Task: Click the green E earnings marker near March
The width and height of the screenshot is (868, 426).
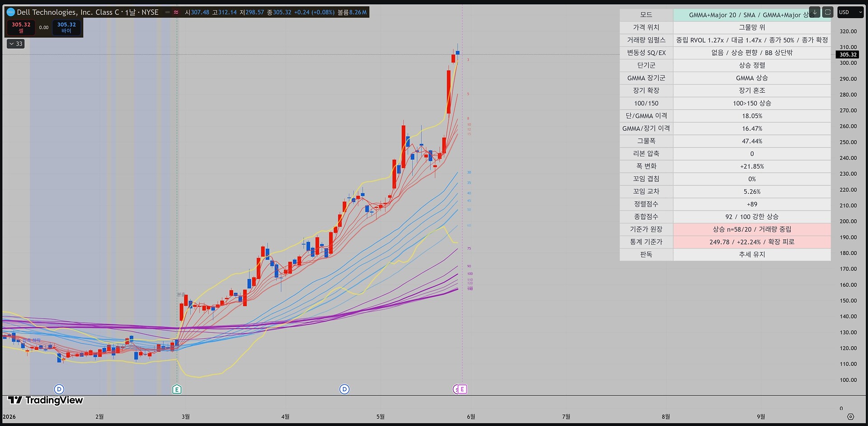Action: [x=177, y=389]
